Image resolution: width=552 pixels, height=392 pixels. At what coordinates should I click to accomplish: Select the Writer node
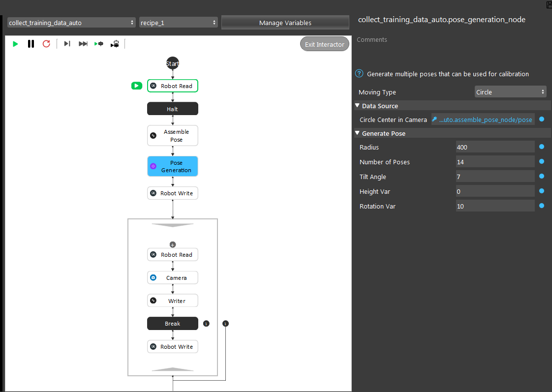click(173, 301)
